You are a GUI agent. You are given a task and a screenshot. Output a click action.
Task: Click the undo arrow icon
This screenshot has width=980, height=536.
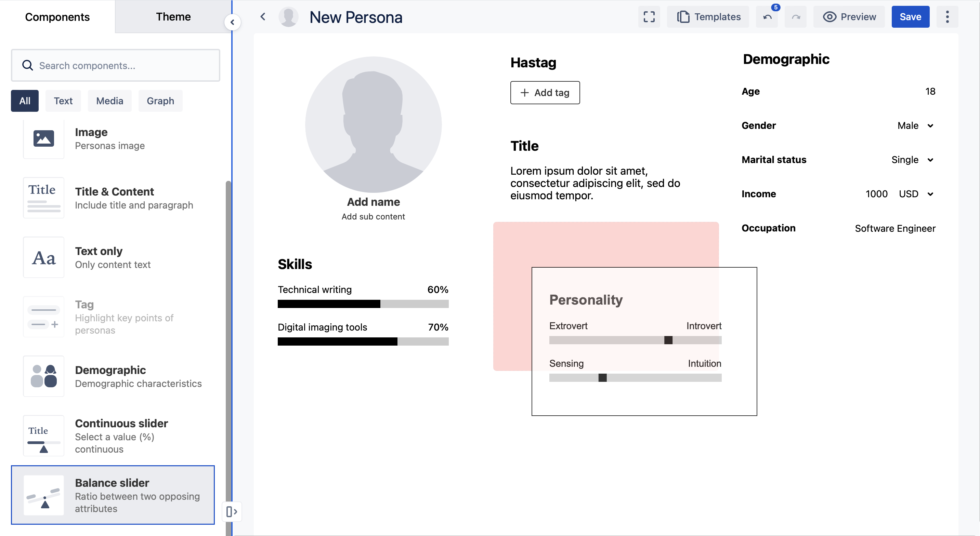(767, 17)
